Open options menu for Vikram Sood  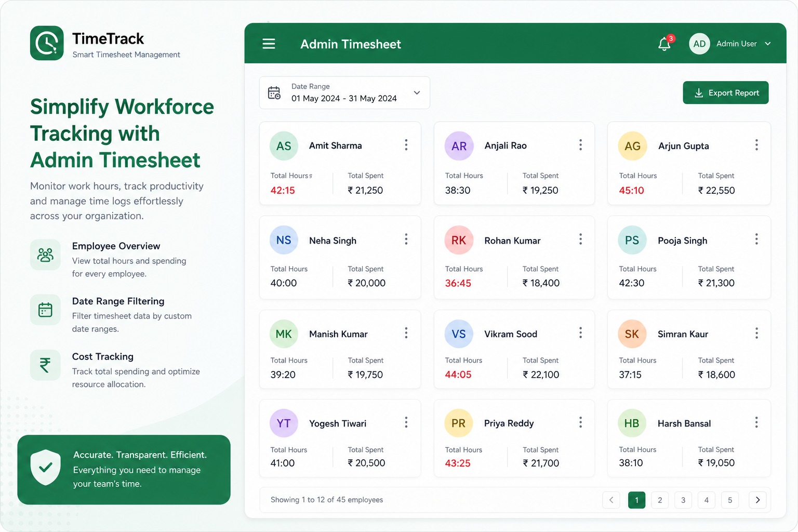tap(580, 333)
